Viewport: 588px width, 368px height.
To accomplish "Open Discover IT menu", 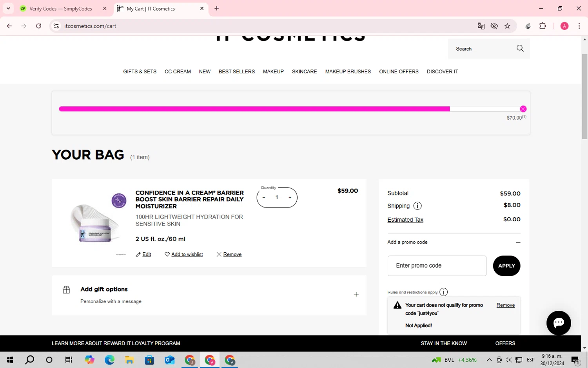I will 442,71.
